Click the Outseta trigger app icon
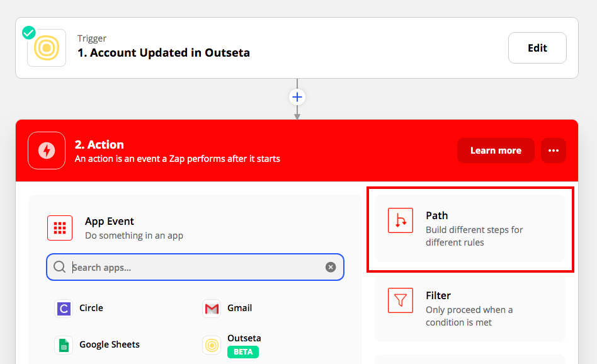Screen dimensions: 597x364 point(47,48)
